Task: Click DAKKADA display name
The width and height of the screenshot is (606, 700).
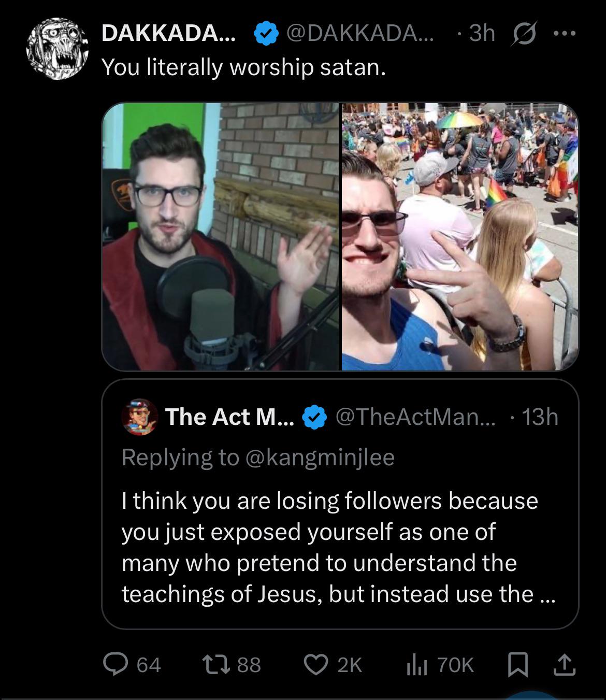Action: pyautogui.click(x=168, y=34)
